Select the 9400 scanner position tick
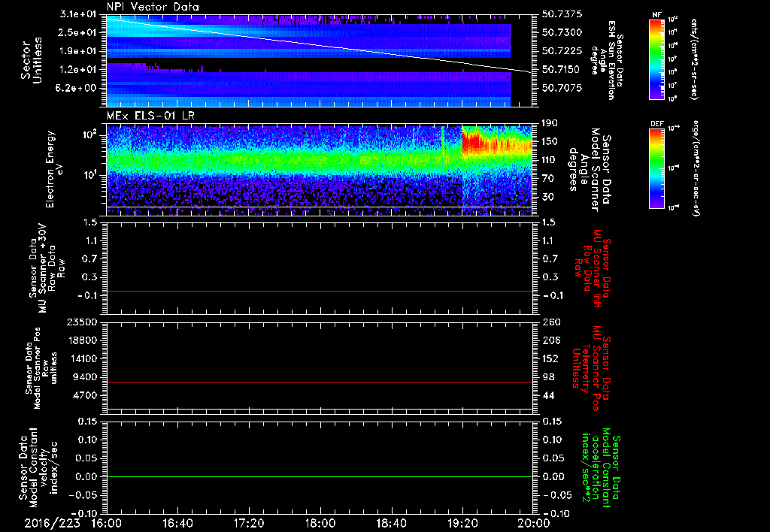Viewport: 770px width, 532px height. pyautogui.click(x=86, y=377)
